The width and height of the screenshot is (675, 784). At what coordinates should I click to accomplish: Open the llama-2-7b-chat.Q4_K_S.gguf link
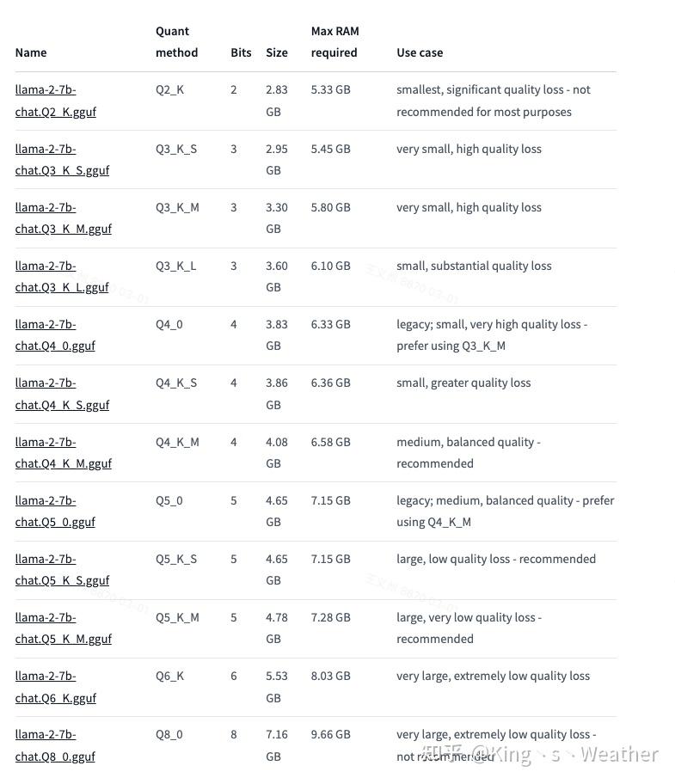click(62, 394)
